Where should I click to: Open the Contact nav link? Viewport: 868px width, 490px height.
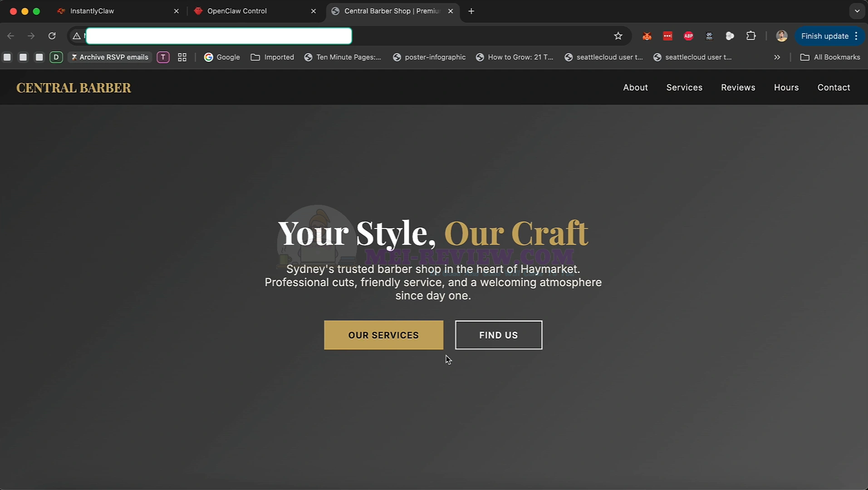click(834, 88)
